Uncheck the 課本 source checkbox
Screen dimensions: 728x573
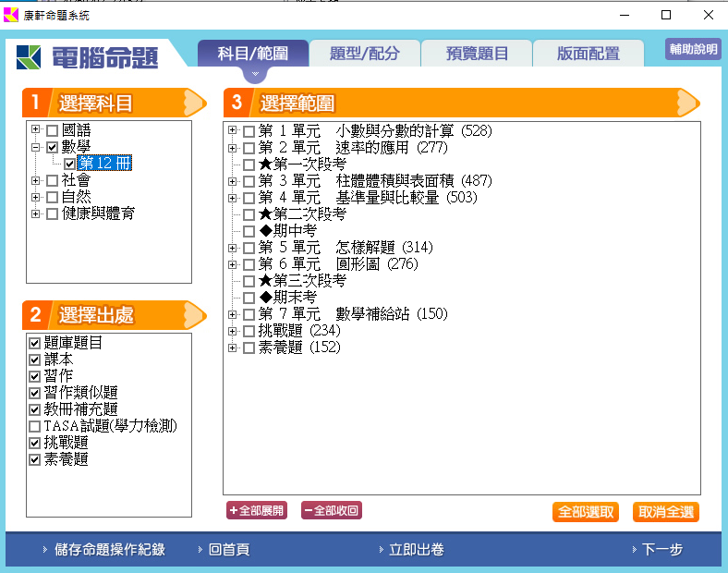tap(35, 360)
